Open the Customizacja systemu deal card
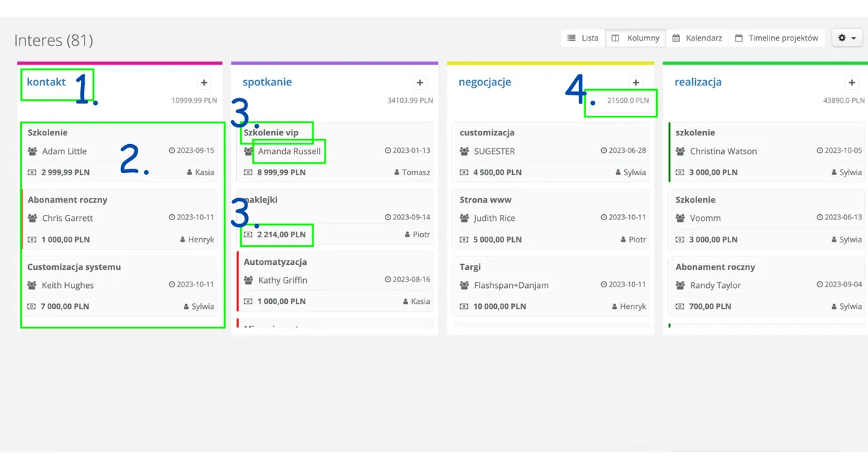Viewport: 868px width, 469px height. 121,287
